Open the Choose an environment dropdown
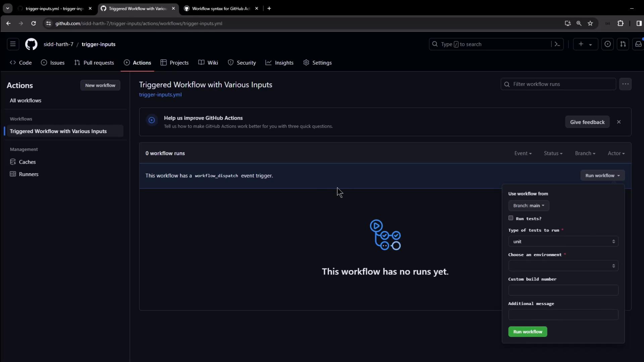The image size is (644, 362). [563, 266]
